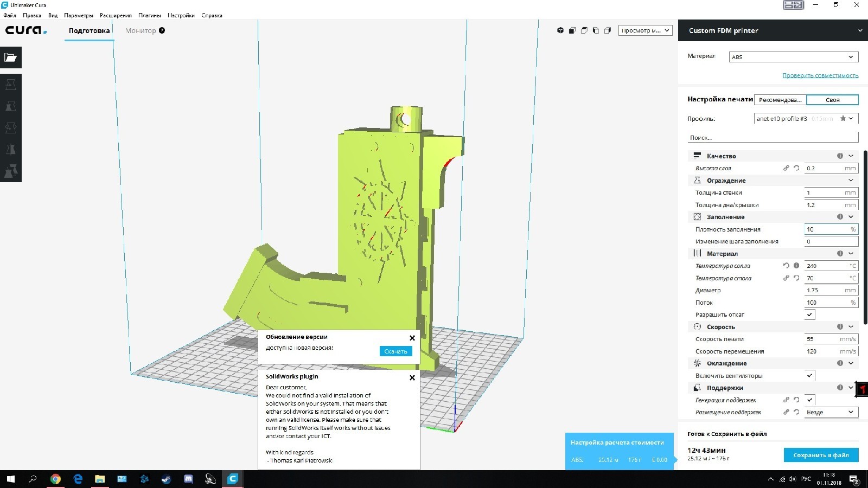Open the Расширения menu
This screenshot has height=488, width=868.
116,15
